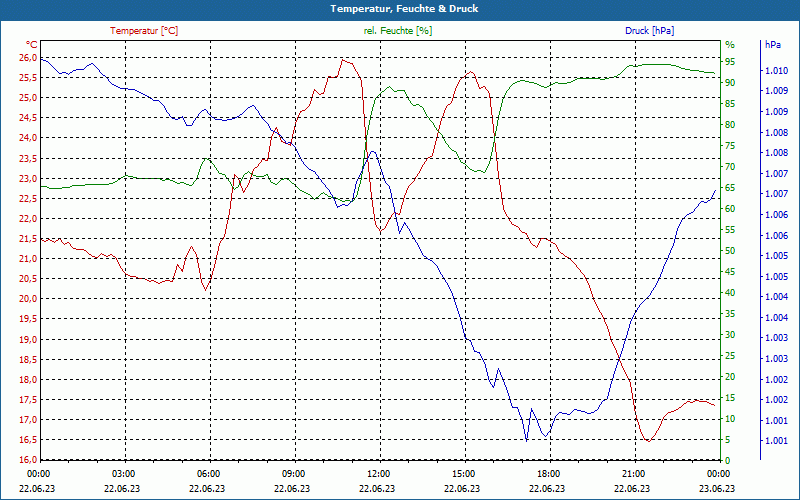This screenshot has height=500, width=800.
Task: Click the '5' humidity axis value
Action: point(728,440)
